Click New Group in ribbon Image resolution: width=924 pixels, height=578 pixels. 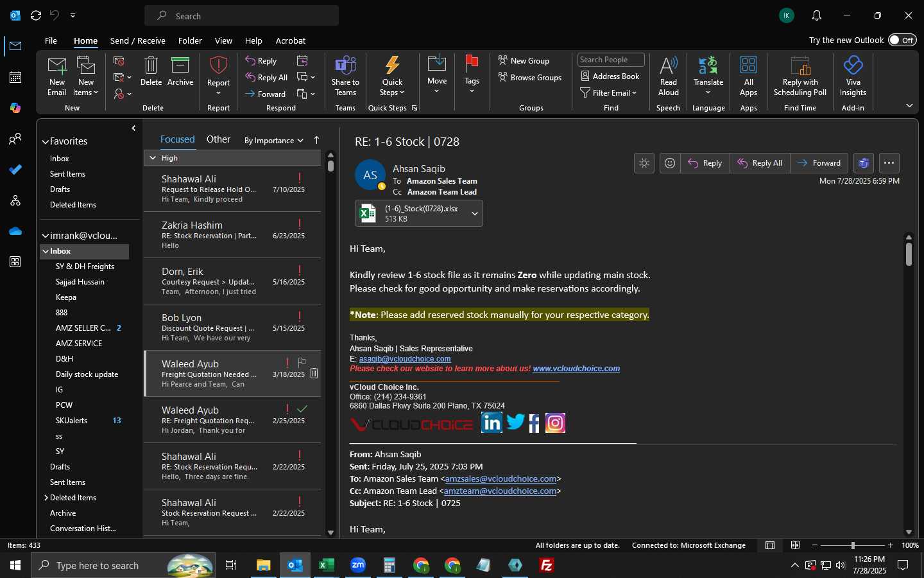(524, 60)
